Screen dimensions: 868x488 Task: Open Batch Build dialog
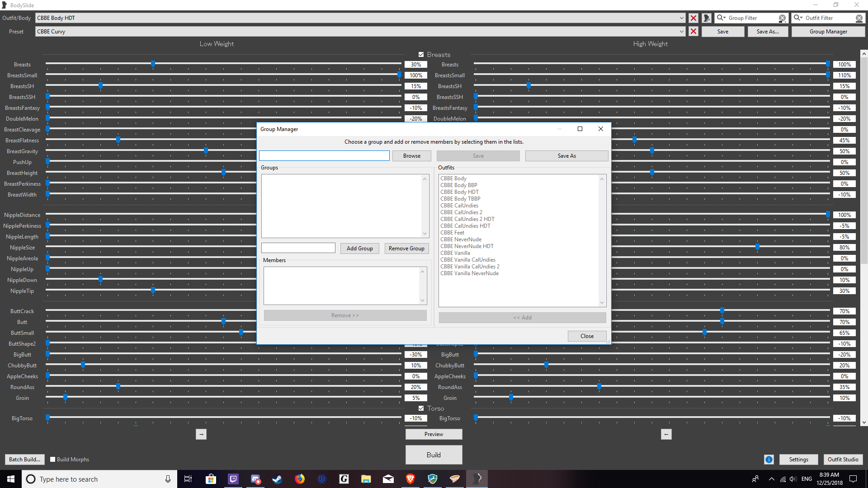tap(24, 460)
